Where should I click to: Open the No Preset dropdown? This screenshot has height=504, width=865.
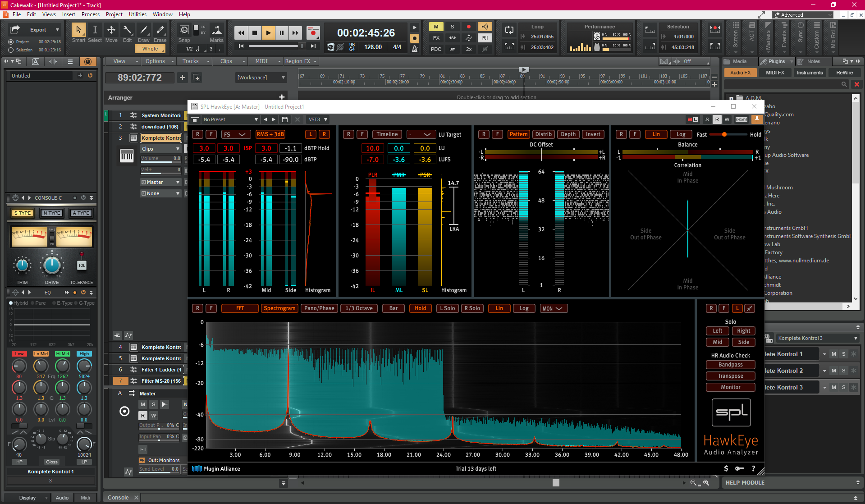point(230,119)
